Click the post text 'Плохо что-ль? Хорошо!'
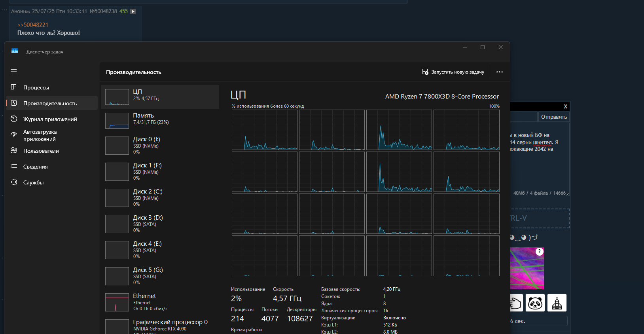The height and width of the screenshot is (334, 644). (x=49, y=33)
